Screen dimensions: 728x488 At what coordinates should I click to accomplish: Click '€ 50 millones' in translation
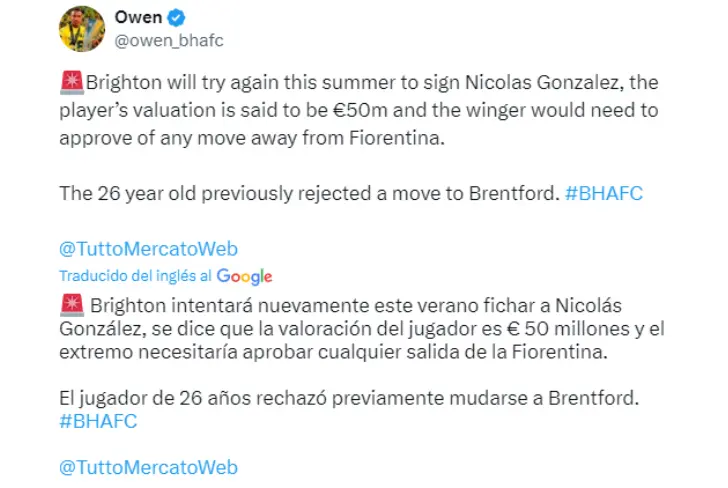tap(566, 329)
